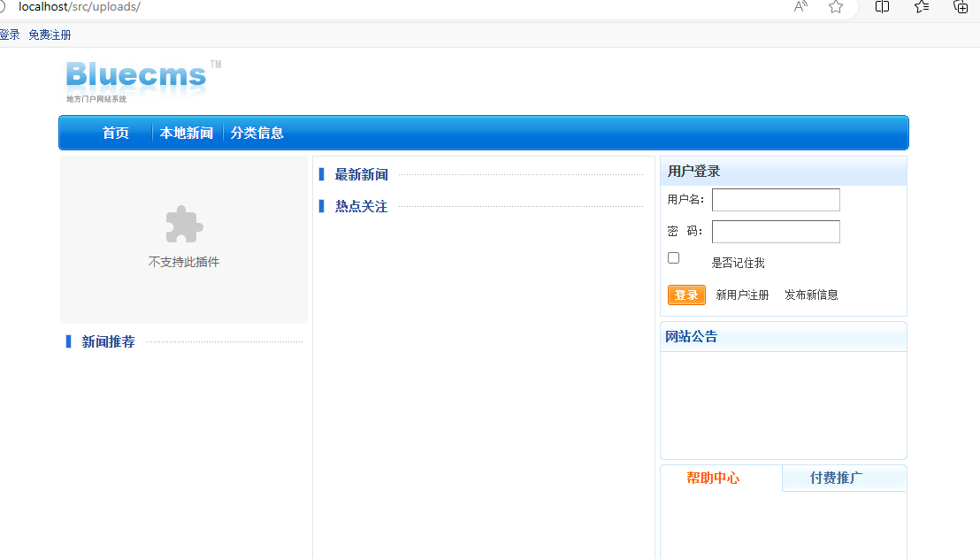Click the orange 登录 button

[686, 295]
